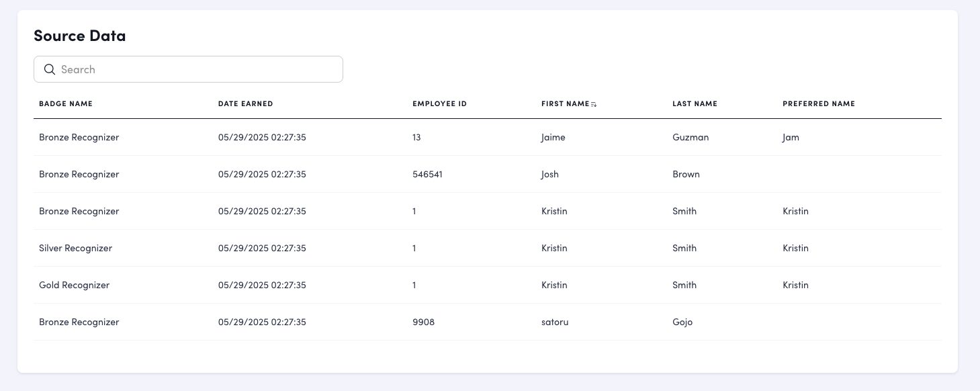980x391 pixels.
Task: Sort by Last Name column header
Action: click(695, 104)
